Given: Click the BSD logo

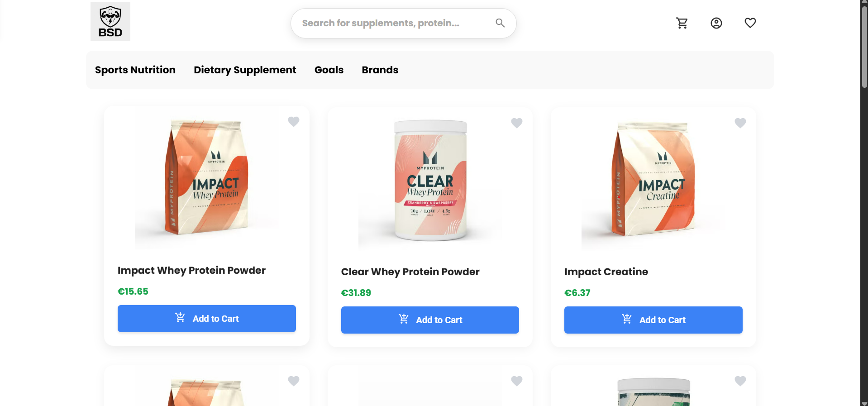Looking at the screenshot, I should click(110, 22).
